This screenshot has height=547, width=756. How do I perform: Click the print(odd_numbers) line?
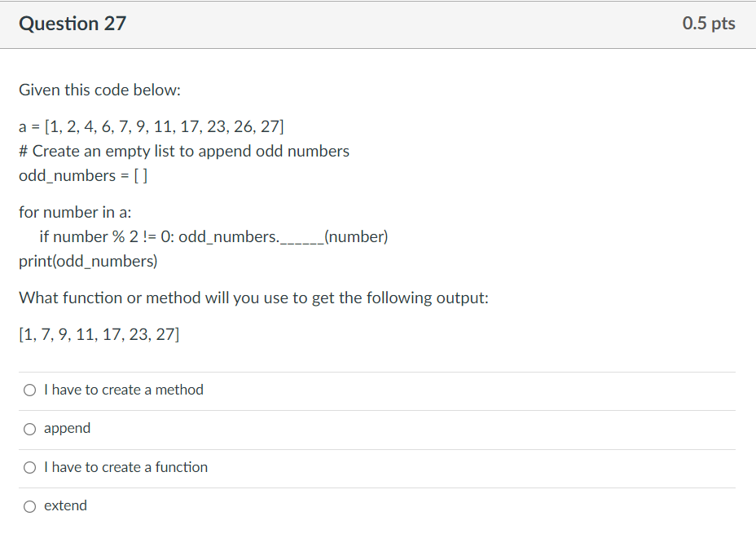click(87, 261)
